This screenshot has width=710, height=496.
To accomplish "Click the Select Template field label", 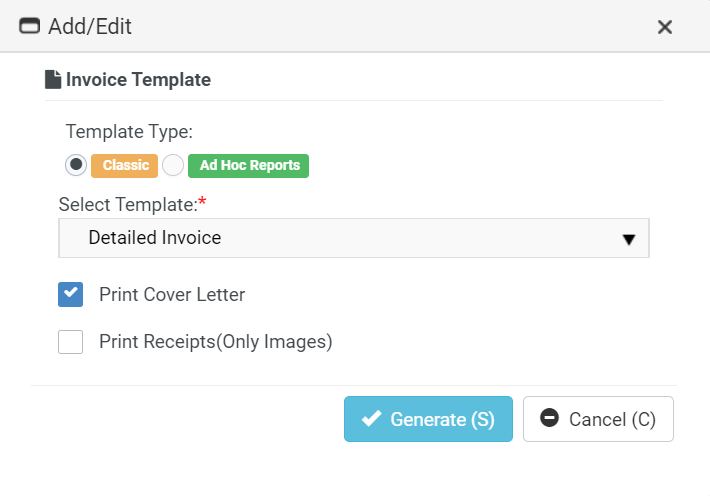I will click(132, 205).
